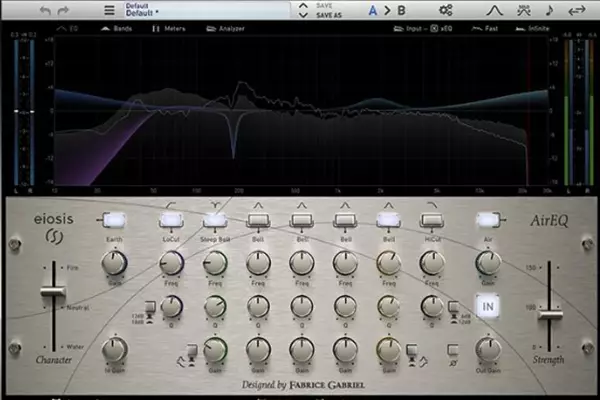
Task: Enable the HiCut band button
Action: pyautogui.click(x=432, y=221)
